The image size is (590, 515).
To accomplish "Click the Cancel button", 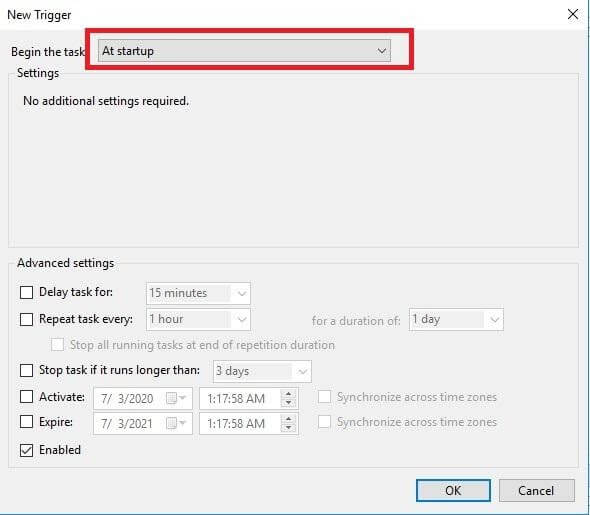I will point(537,491).
